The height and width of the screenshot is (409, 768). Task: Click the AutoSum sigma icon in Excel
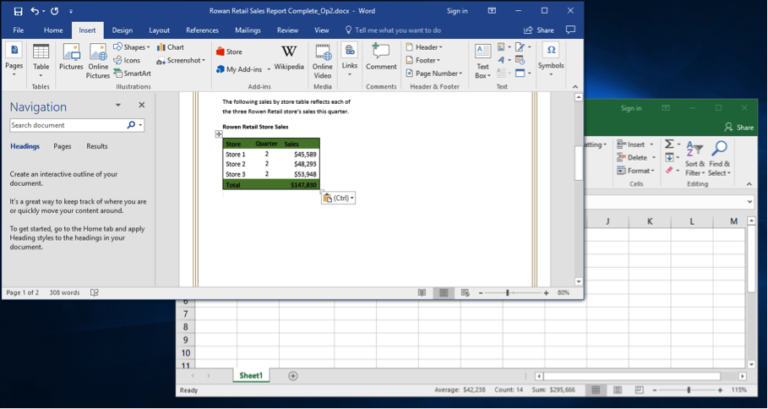click(669, 144)
